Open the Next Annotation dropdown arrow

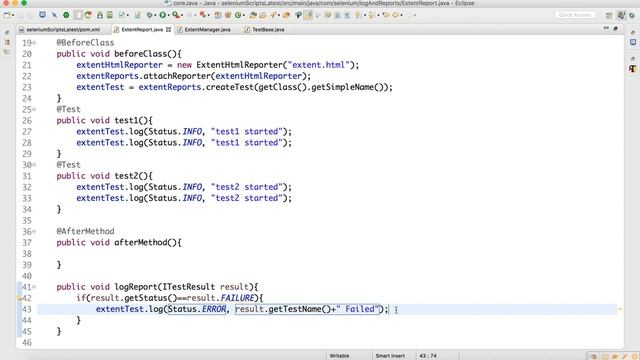click(365, 15)
